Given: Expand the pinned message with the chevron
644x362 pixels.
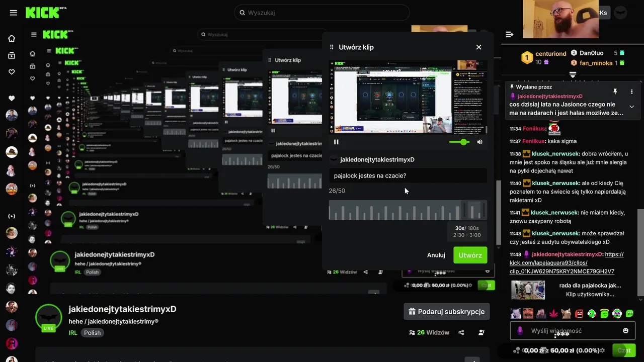Looking at the screenshot, I should pyautogui.click(x=631, y=107).
